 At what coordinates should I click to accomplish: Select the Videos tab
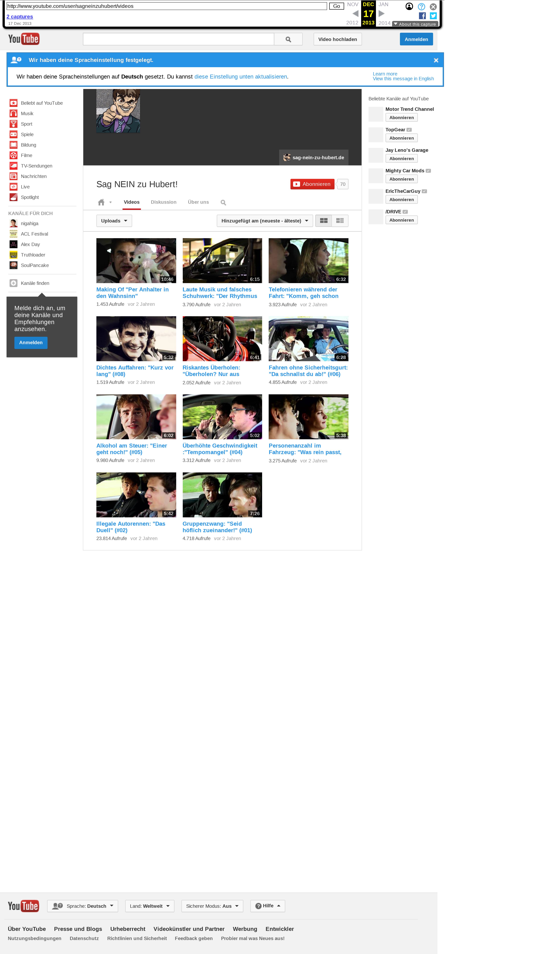[x=132, y=202]
